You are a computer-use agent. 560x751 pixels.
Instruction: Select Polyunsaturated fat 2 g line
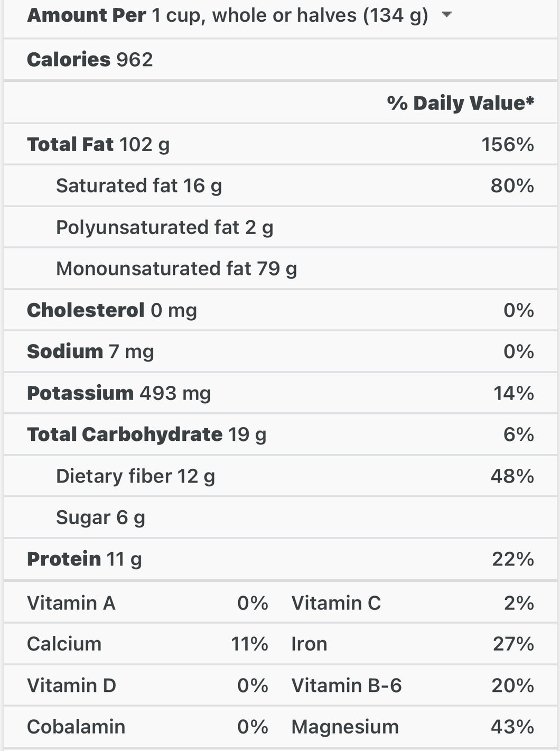281,227
